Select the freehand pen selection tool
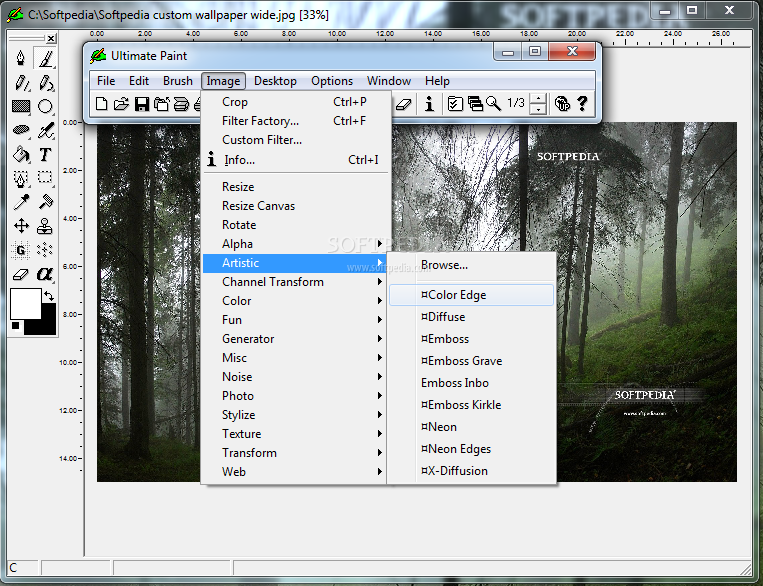This screenshot has height=586, width=763. pyautogui.click(x=20, y=178)
